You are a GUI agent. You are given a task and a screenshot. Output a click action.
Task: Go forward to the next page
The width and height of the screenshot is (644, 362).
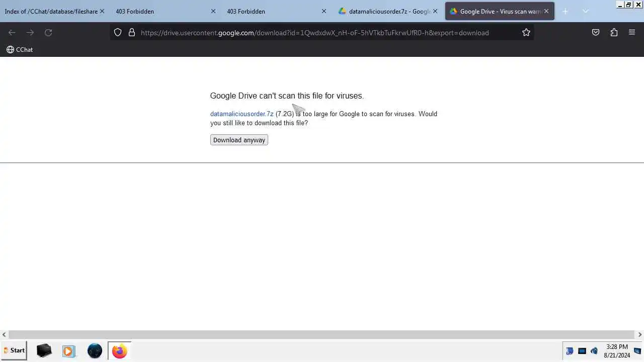(30, 32)
